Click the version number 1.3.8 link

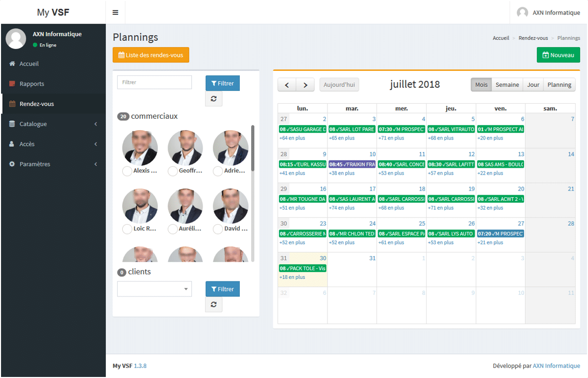pos(140,366)
